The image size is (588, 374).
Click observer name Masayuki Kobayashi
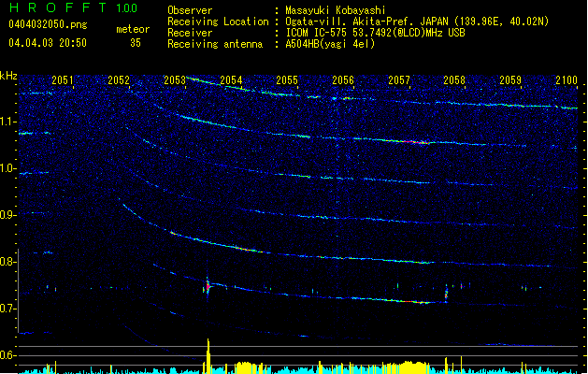(x=336, y=10)
